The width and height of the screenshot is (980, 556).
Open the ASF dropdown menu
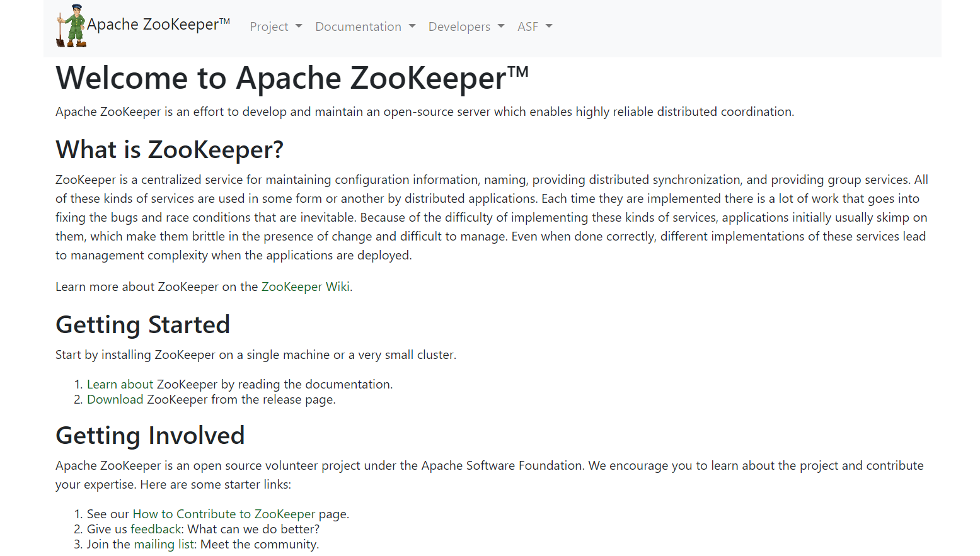coord(535,26)
